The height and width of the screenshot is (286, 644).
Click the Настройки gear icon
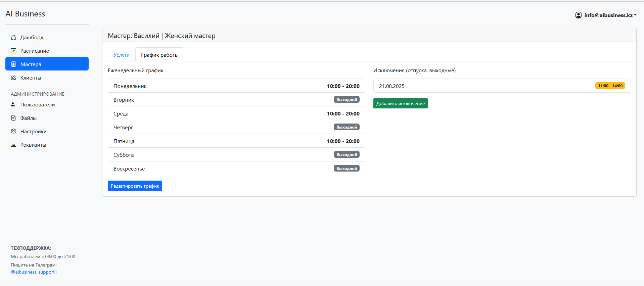pyautogui.click(x=13, y=131)
